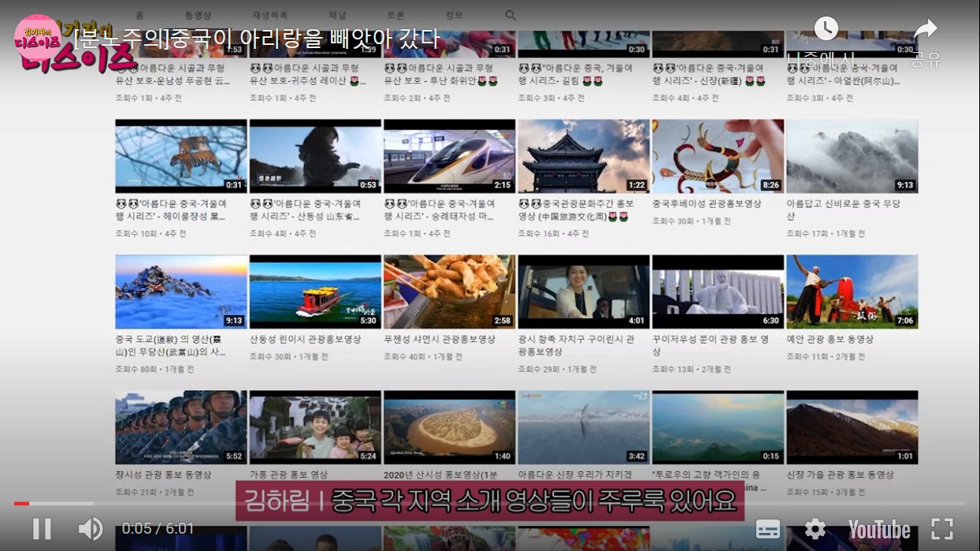Viewport: 980px width, 551px height.
Task: Mute the player volume
Action: pos(90,528)
